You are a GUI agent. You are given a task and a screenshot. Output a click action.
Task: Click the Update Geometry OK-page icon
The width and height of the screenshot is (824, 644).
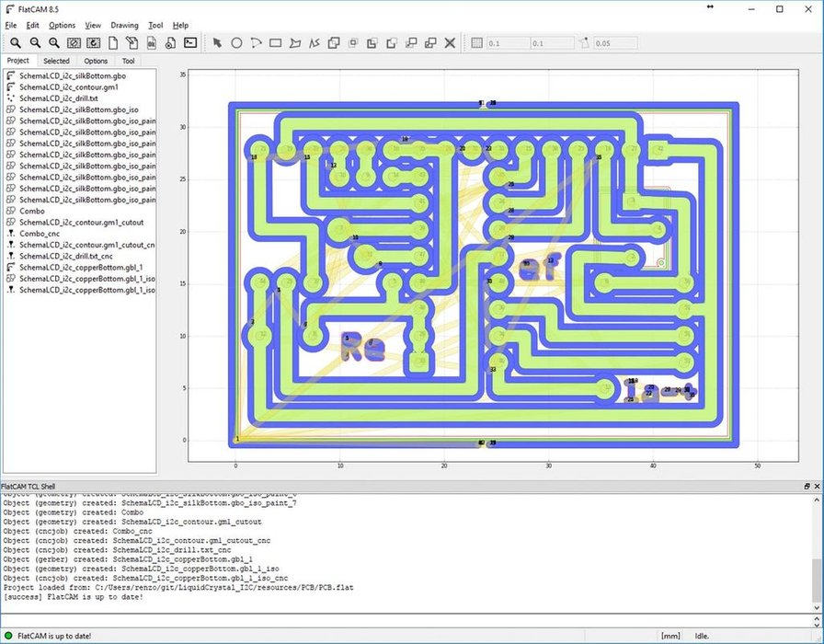point(152,43)
